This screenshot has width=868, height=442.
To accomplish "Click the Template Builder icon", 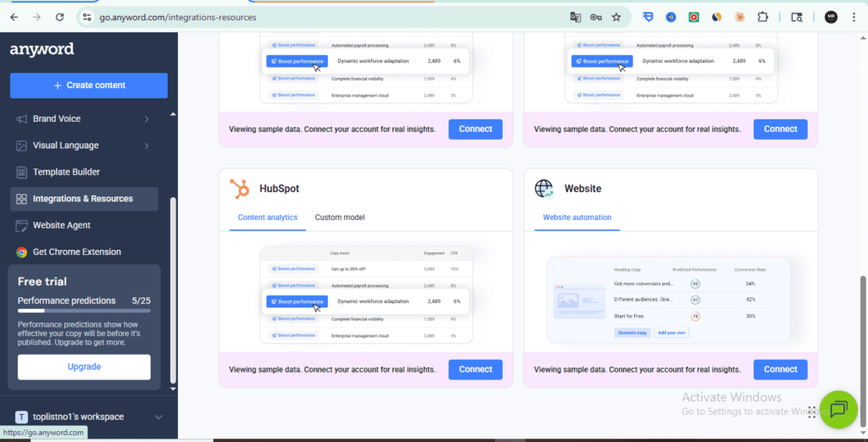I will pyautogui.click(x=21, y=172).
